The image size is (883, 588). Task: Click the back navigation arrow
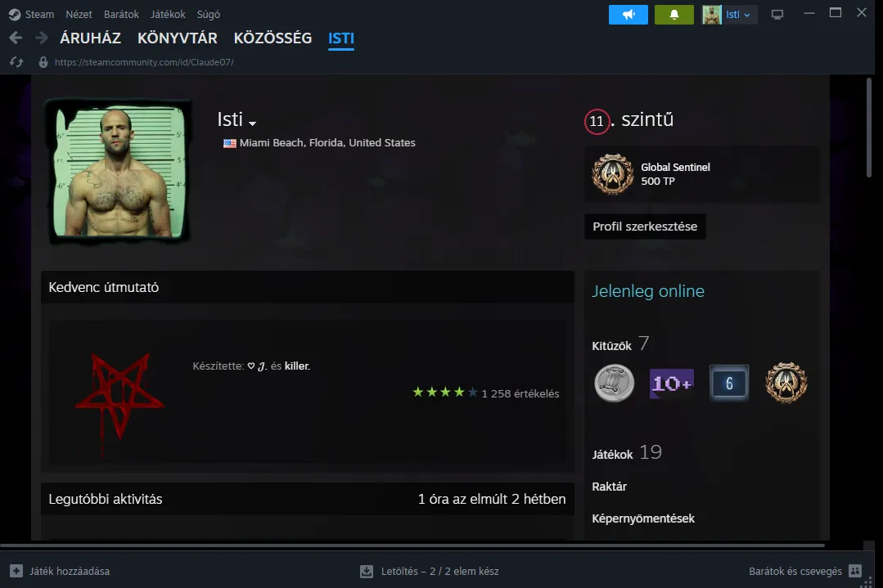point(16,38)
